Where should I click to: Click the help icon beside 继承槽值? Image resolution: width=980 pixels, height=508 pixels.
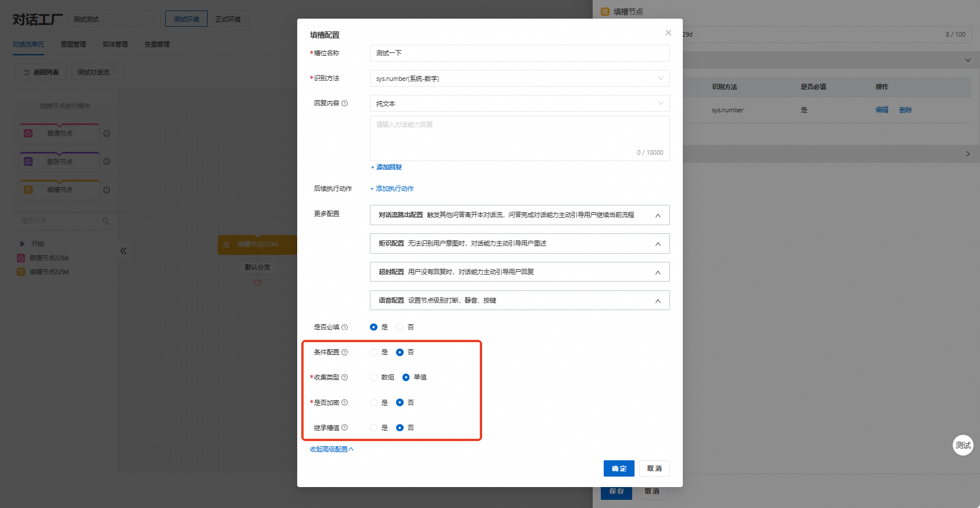click(344, 428)
